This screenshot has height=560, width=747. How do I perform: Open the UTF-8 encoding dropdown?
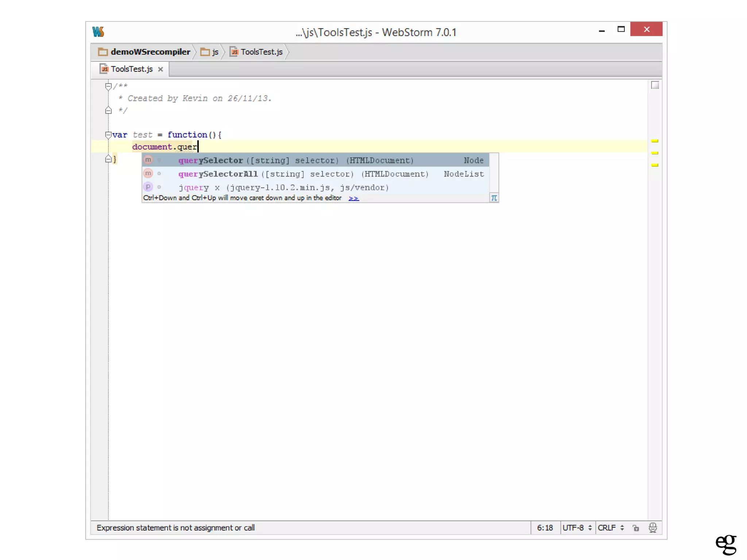[x=577, y=528]
